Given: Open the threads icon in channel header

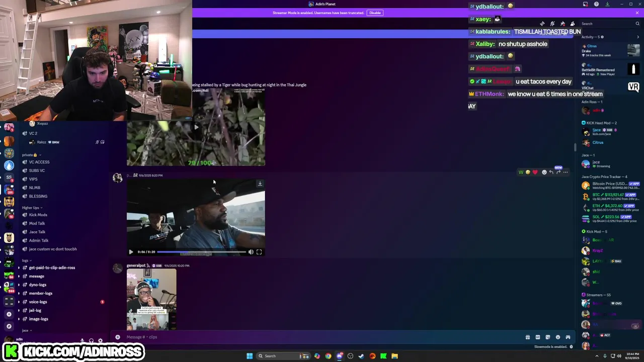Looking at the screenshot, I should [x=542, y=24].
